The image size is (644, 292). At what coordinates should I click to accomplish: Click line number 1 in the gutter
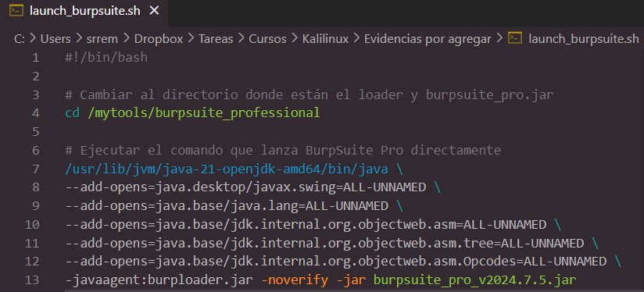click(35, 58)
